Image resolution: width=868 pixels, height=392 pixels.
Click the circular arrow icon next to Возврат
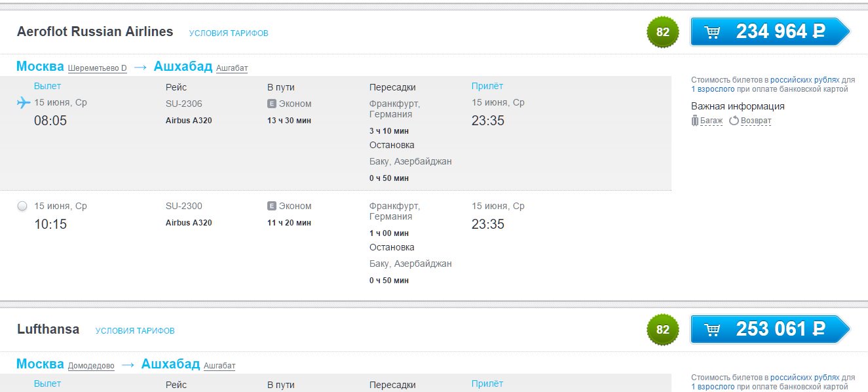(734, 121)
